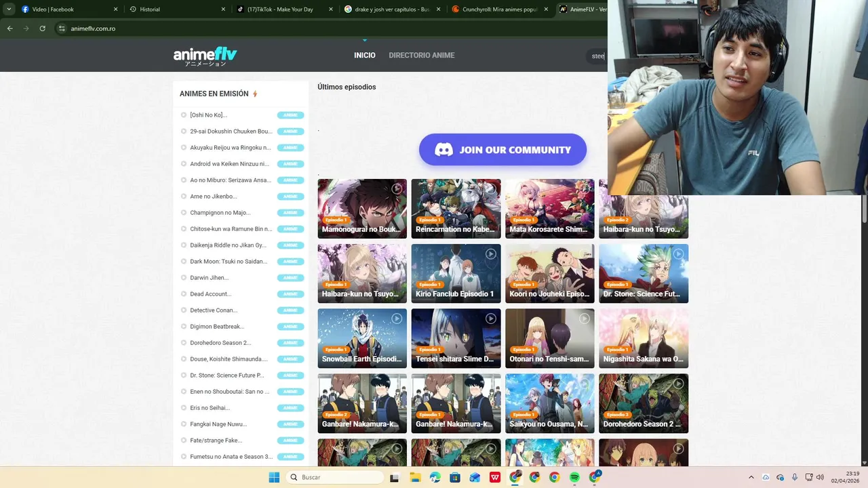Click the clock showing 23:19
This screenshot has height=488, width=868.
(853, 474)
